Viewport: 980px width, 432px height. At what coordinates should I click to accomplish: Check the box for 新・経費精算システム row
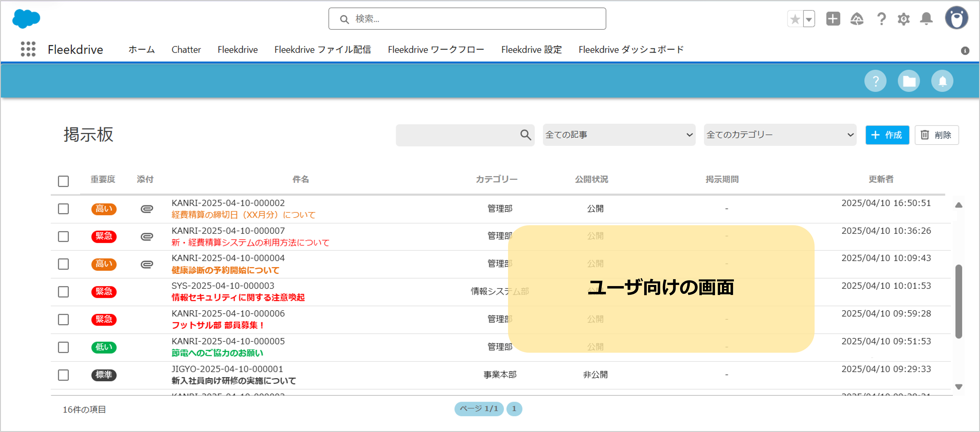pyautogui.click(x=64, y=236)
